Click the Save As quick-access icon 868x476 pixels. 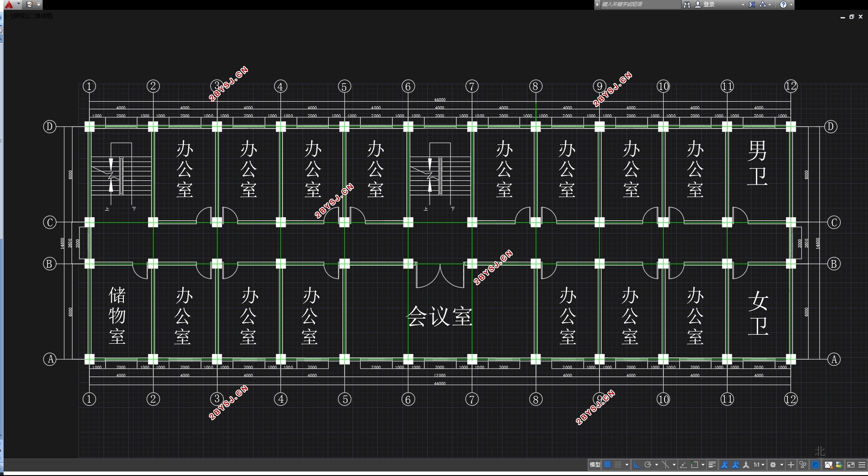[x=30, y=4]
